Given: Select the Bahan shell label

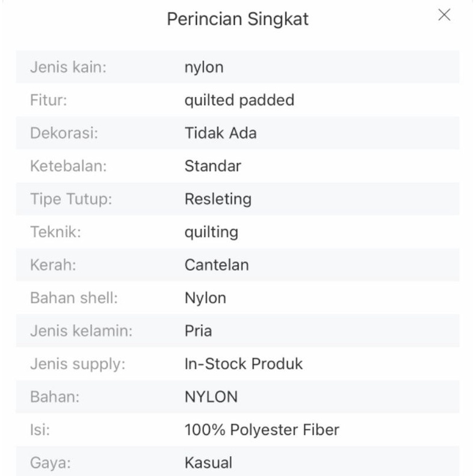Looking at the screenshot, I should pyautogui.click(x=71, y=298).
